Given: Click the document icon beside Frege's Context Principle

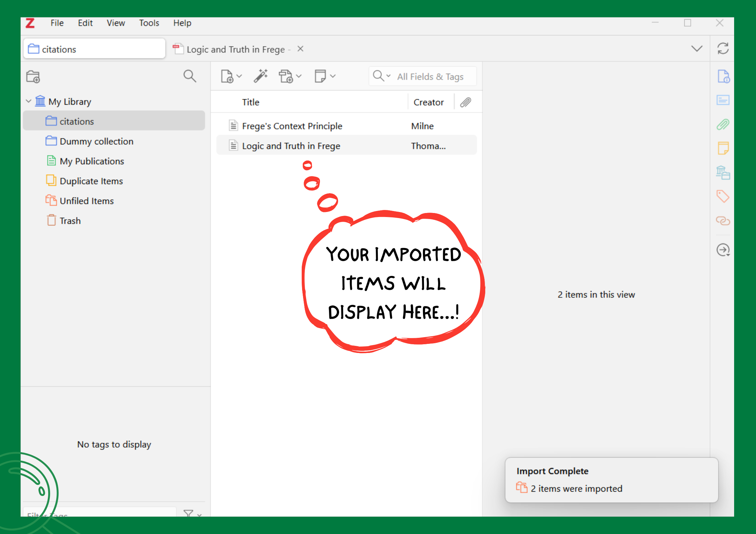Looking at the screenshot, I should pos(233,126).
